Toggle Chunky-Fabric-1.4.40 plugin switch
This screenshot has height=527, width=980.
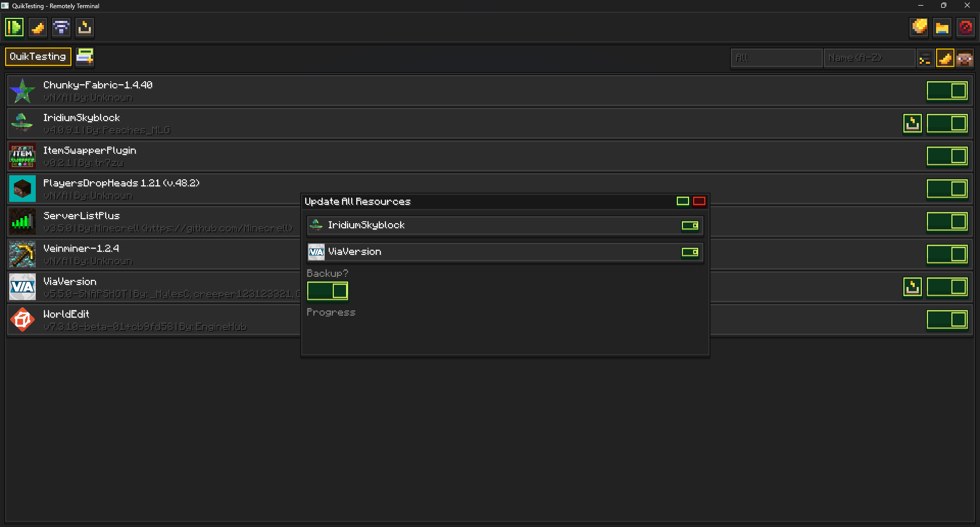pos(947,91)
